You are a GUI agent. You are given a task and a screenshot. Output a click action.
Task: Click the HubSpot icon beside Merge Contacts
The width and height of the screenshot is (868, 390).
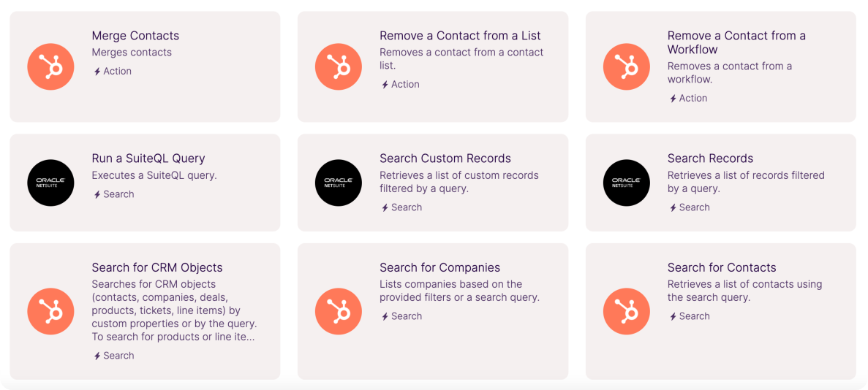coord(50,66)
